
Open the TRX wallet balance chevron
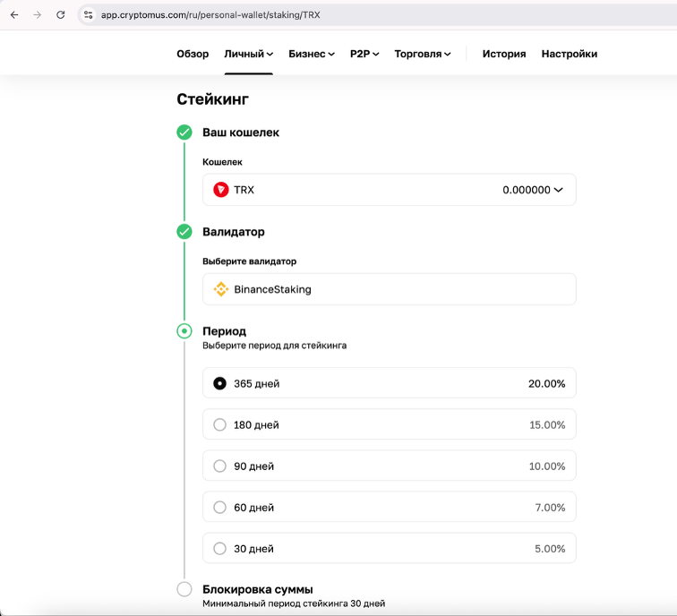tap(558, 190)
